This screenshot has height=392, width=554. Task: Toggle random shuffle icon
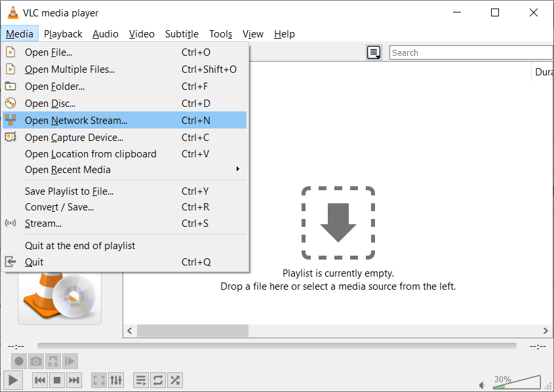click(175, 380)
